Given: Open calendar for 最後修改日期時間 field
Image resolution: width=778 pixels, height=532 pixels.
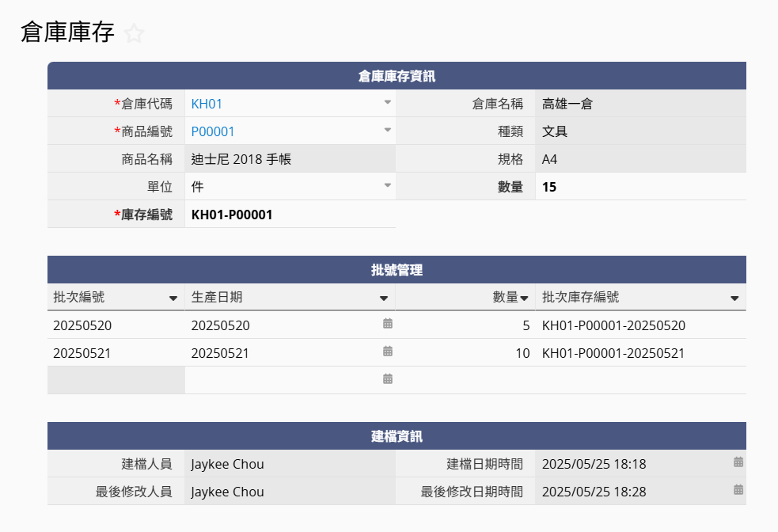Looking at the screenshot, I should click(x=738, y=490).
